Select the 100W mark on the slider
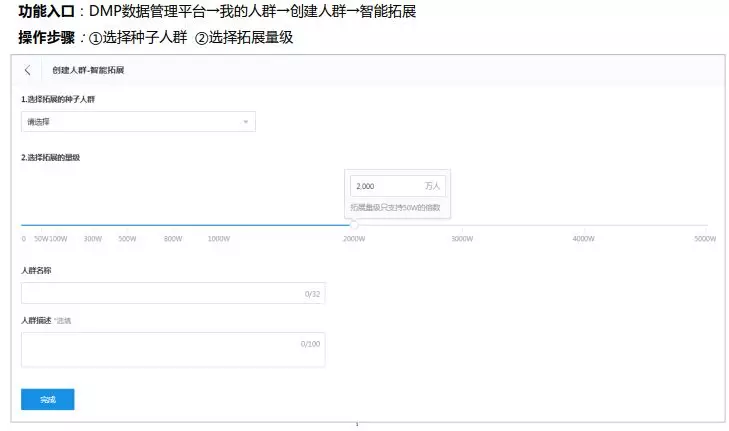 pos(58,239)
